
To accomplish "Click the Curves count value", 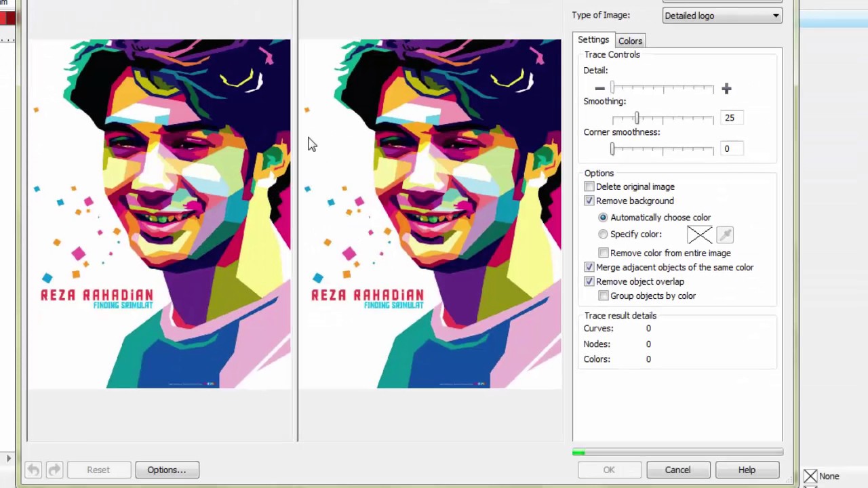I will pyautogui.click(x=648, y=328).
